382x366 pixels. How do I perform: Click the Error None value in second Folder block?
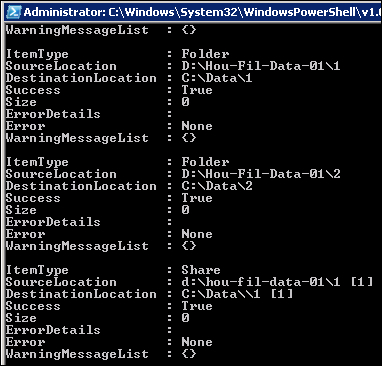pos(197,234)
